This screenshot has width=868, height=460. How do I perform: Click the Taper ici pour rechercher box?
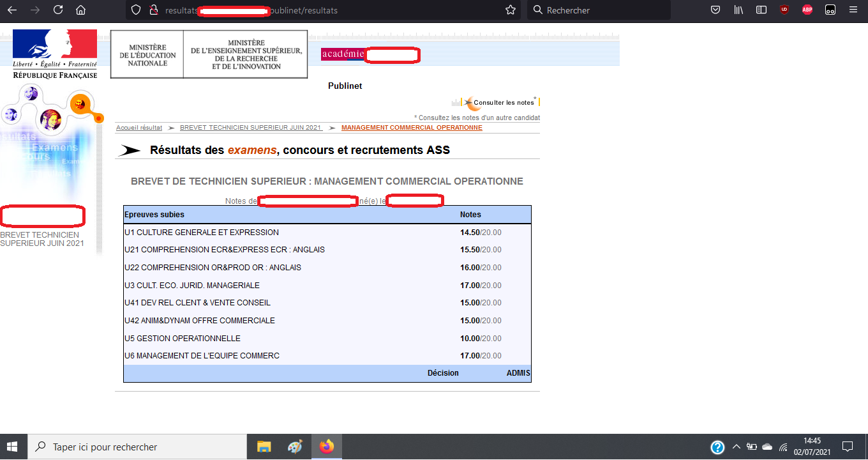[x=137, y=447]
